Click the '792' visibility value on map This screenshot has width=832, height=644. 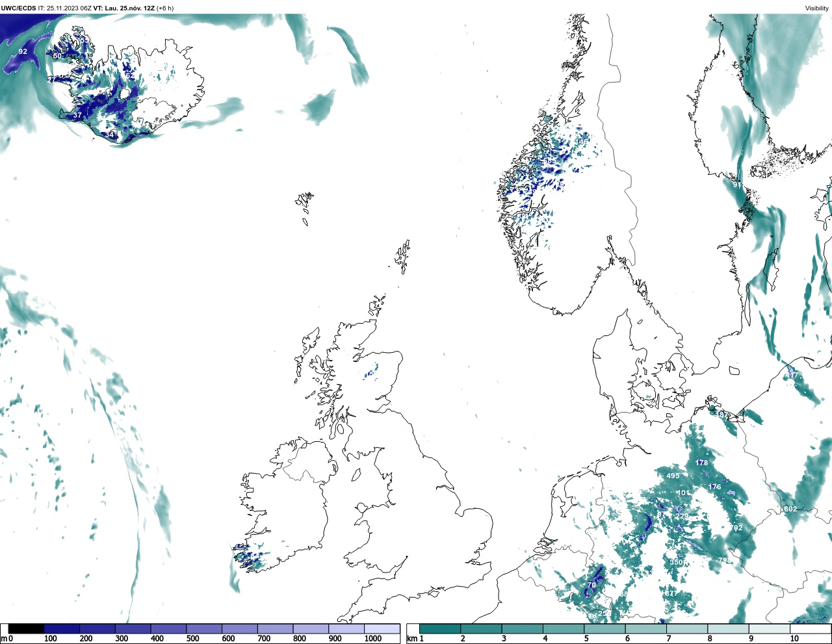[x=736, y=528]
